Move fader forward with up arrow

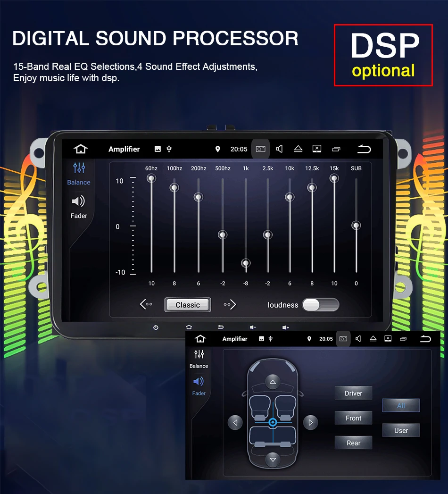pos(273,382)
